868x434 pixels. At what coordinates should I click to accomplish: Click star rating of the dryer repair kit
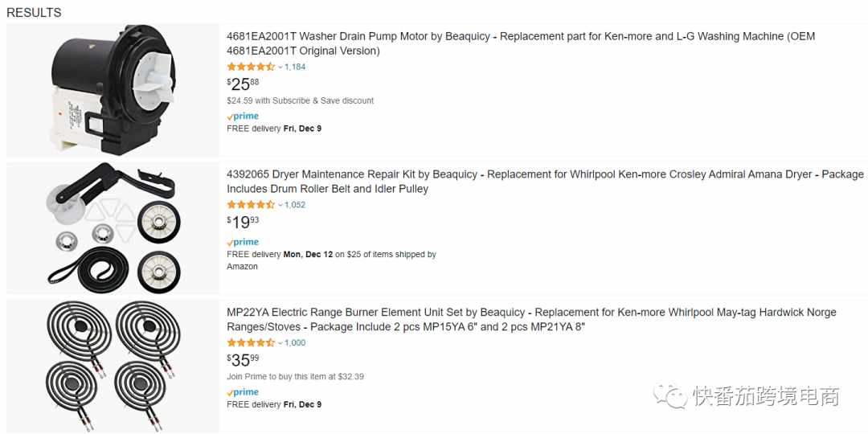[x=251, y=204]
